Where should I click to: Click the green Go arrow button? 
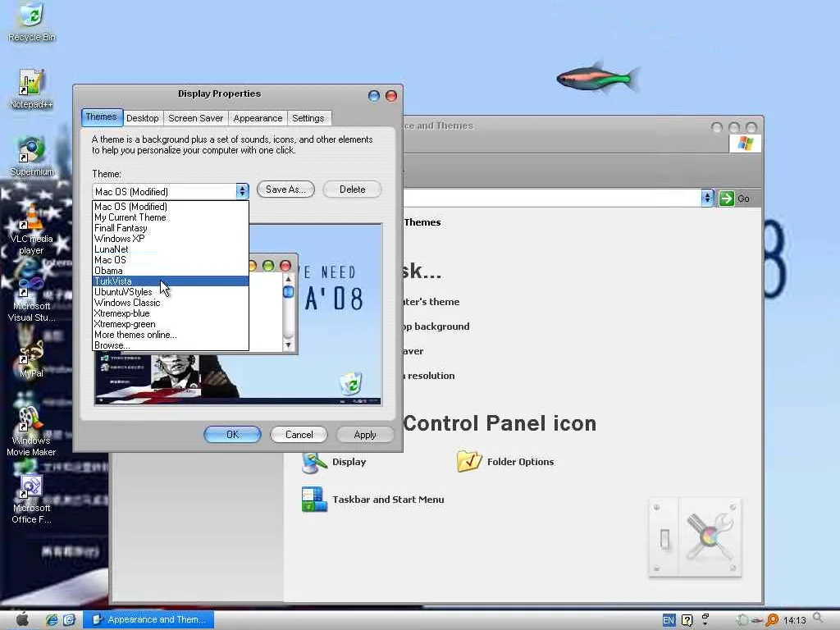[x=727, y=199]
